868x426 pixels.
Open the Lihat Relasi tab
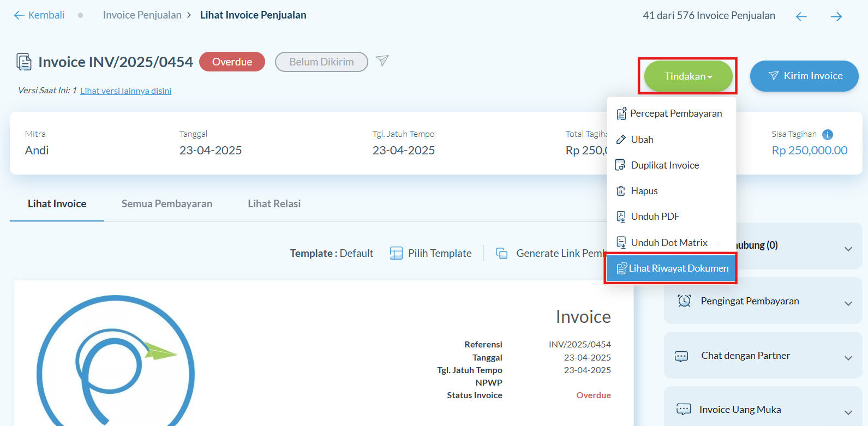point(274,204)
